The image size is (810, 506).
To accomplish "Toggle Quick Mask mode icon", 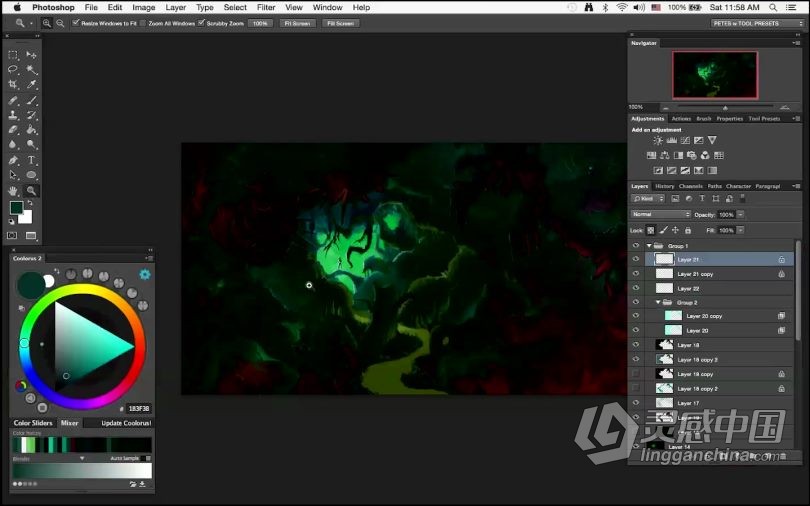I will pos(12,235).
